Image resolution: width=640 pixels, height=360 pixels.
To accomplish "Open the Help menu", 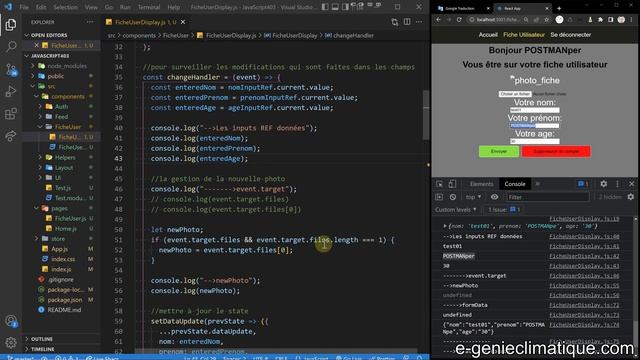I will click(173, 7).
